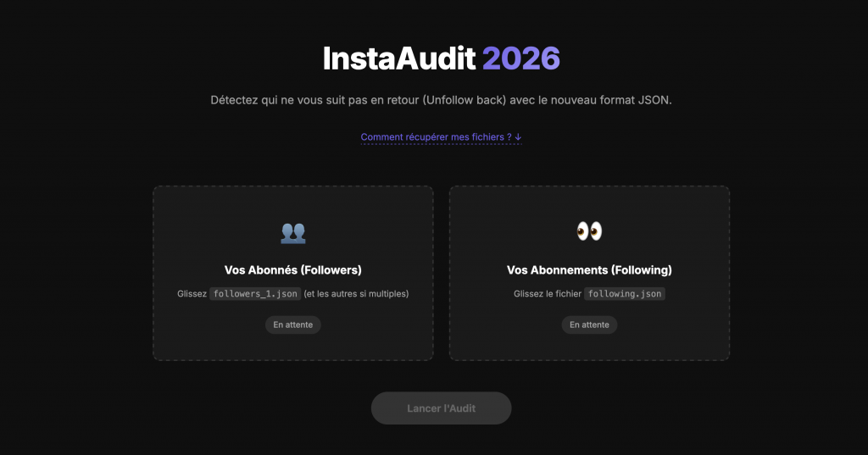This screenshot has height=455, width=868.
Task: Open the 'Comment récupérer mes fichiers ?' link
Action: point(436,137)
